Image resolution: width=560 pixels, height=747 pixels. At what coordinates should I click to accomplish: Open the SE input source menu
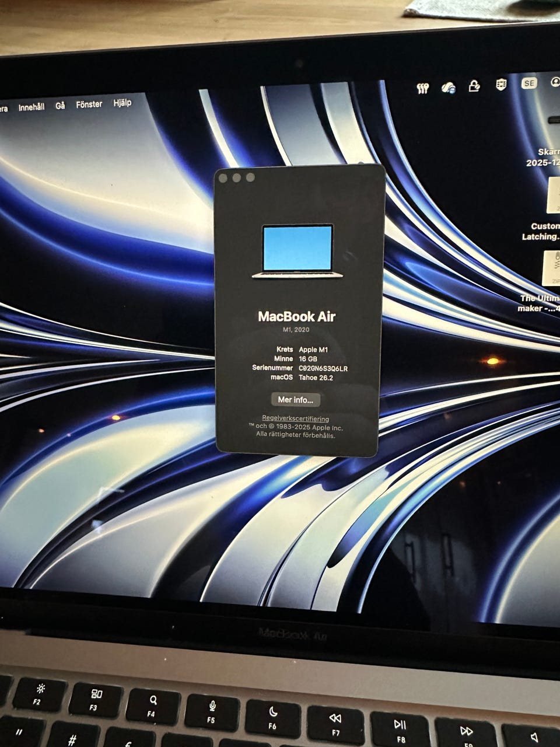pos(528,83)
